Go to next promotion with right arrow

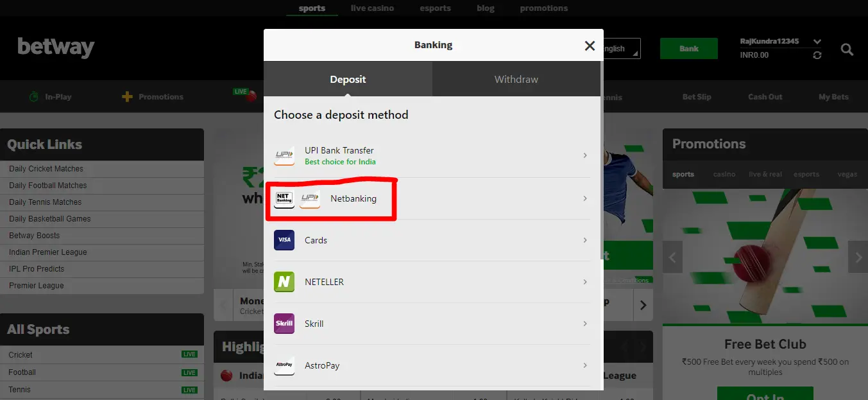click(858, 257)
